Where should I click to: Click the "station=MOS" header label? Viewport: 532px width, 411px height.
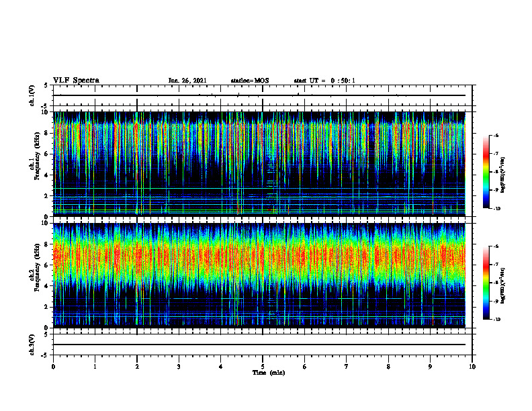coord(250,81)
